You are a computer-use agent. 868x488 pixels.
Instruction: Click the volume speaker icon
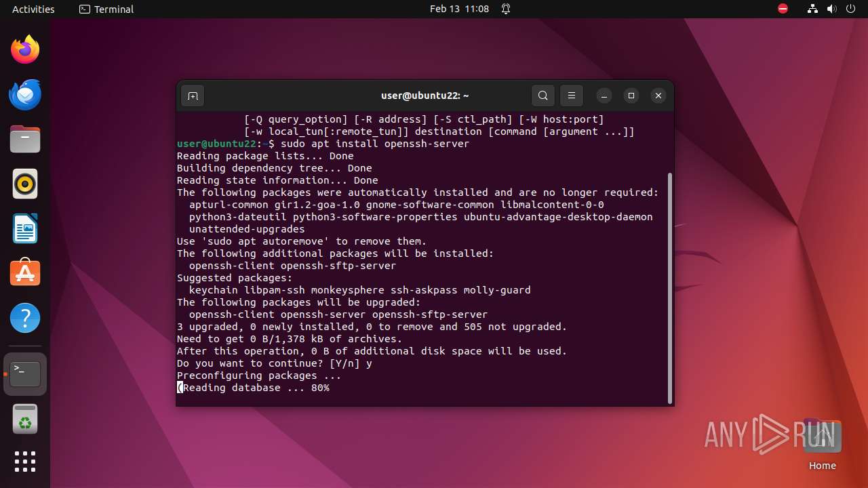click(832, 9)
